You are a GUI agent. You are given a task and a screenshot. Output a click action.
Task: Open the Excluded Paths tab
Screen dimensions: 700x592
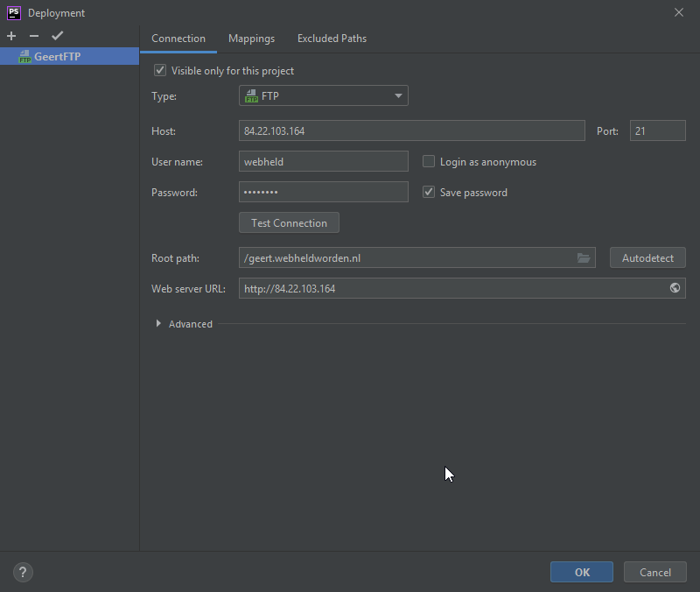332,39
